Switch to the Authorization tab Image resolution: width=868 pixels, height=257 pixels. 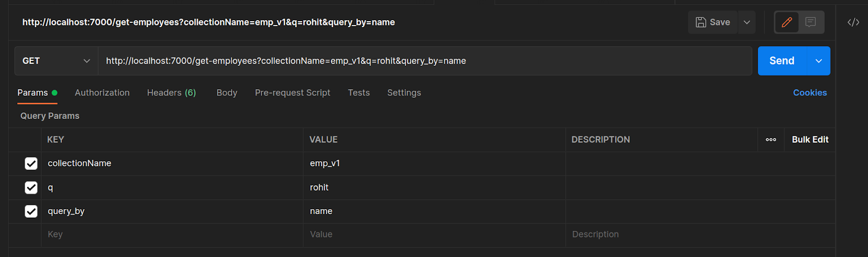click(102, 93)
